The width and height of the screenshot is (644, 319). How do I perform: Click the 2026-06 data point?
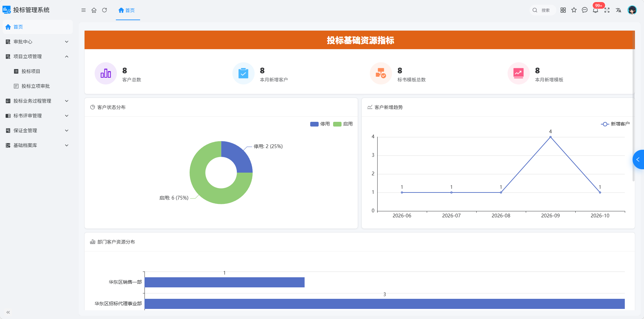[x=402, y=192]
